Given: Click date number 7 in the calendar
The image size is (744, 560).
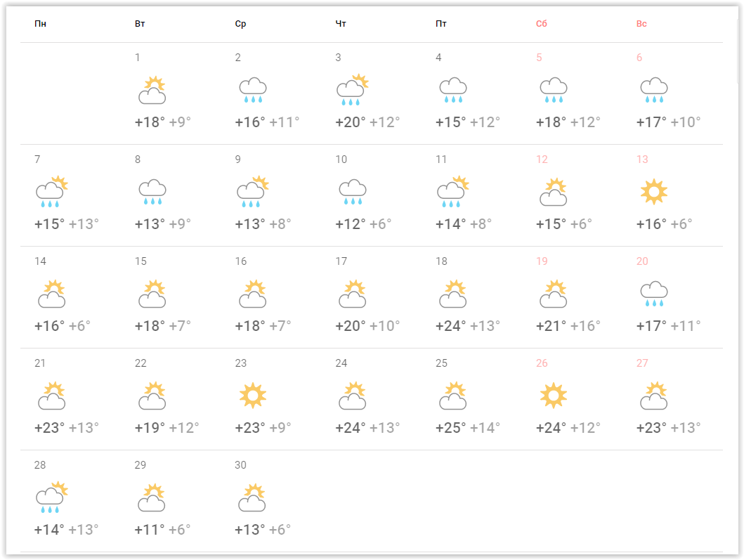Looking at the screenshot, I should 37,159.
